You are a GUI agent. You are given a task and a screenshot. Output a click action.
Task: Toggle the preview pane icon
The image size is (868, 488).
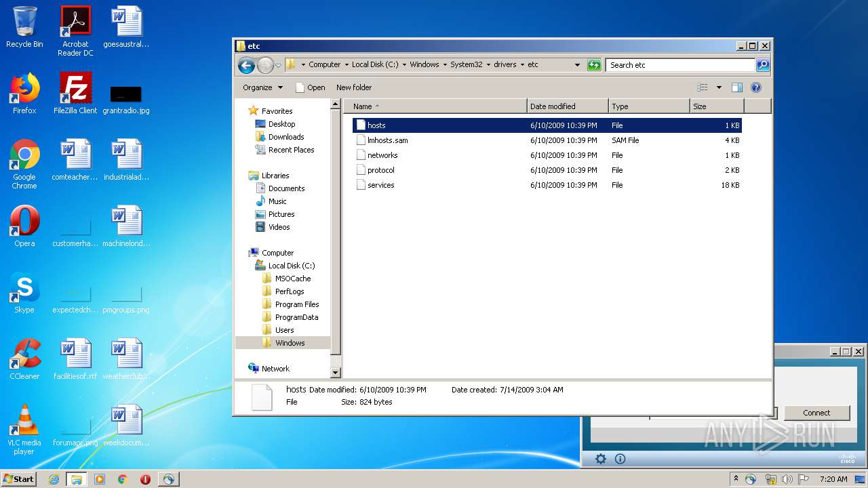point(737,87)
